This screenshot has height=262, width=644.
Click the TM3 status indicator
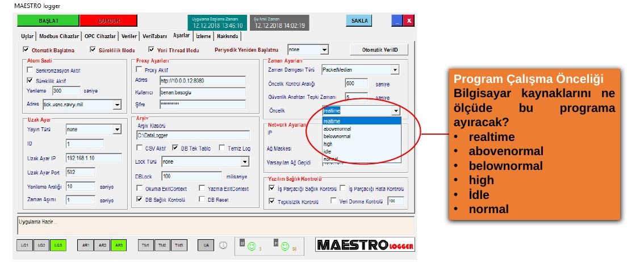(x=179, y=245)
